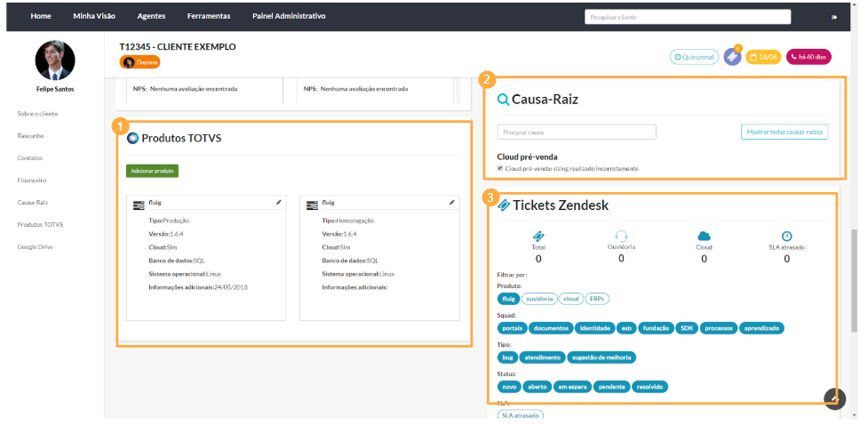Open the Agentes menu
The width and height of the screenshot is (868, 426).
pyautogui.click(x=152, y=16)
